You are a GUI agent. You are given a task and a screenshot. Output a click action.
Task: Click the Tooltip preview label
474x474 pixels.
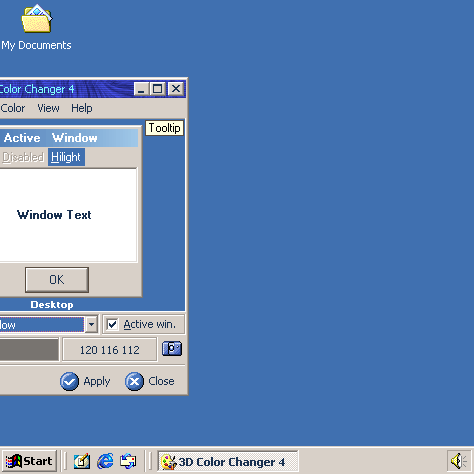tap(164, 128)
